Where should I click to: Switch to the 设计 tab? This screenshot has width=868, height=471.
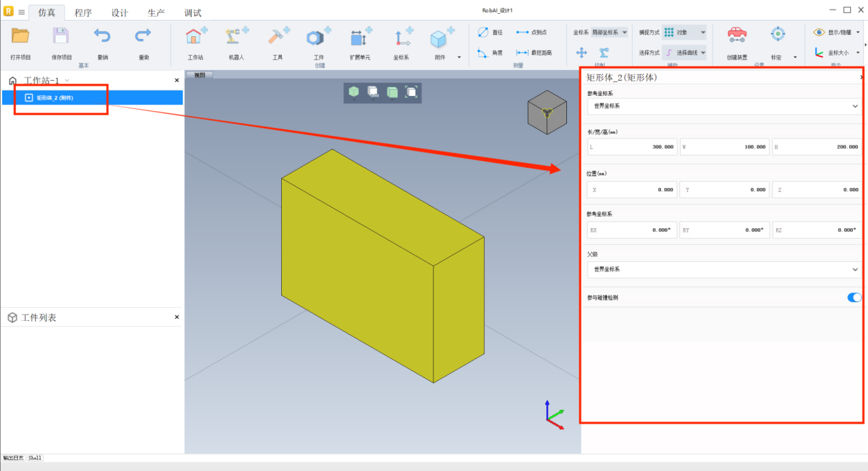pyautogui.click(x=119, y=13)
